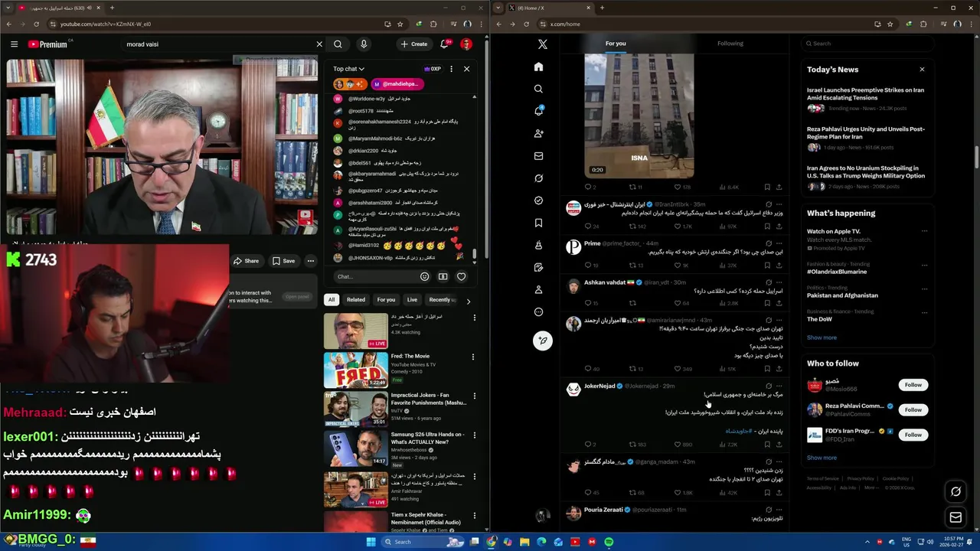
Task: Click the Windows Start button
Action: pyautogui.click(x=371, y=542)
